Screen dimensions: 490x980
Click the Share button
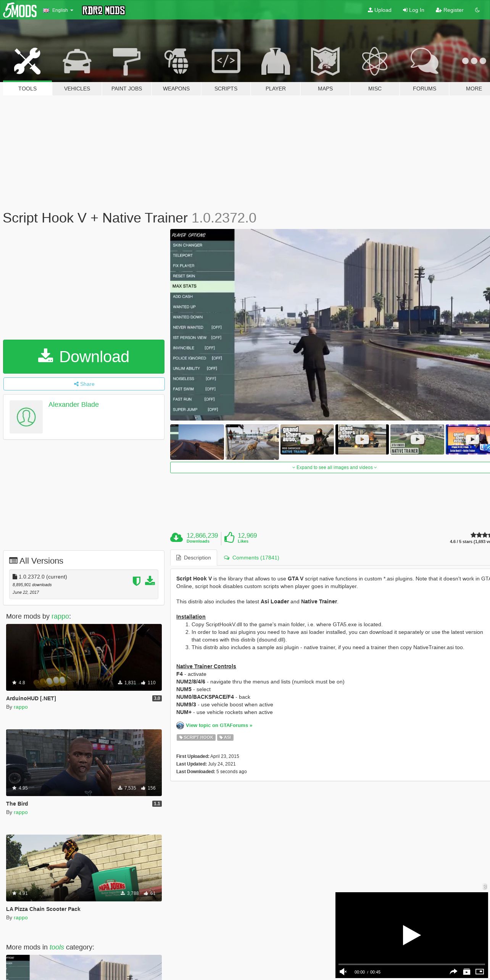click(84, 384)
